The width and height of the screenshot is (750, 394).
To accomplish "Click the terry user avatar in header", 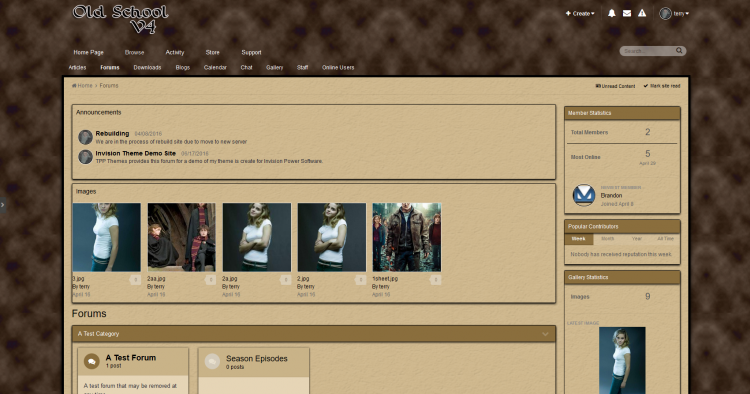I will click(x=665, y=13).
